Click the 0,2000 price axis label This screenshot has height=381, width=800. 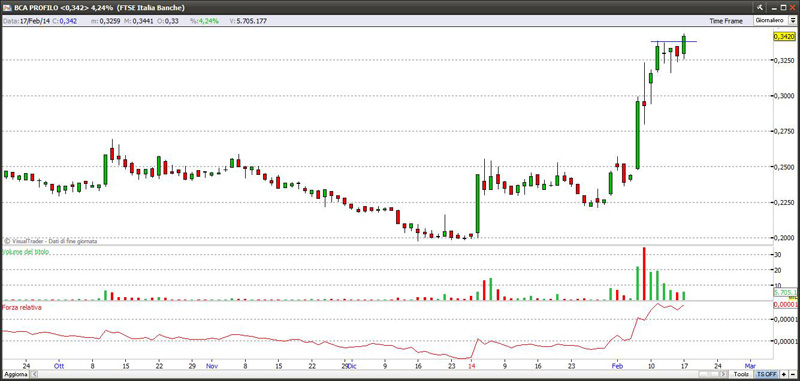[784, 238]
